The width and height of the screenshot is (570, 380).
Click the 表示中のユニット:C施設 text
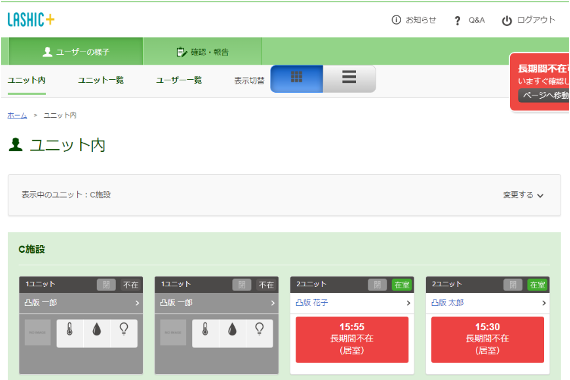(66, 195)
